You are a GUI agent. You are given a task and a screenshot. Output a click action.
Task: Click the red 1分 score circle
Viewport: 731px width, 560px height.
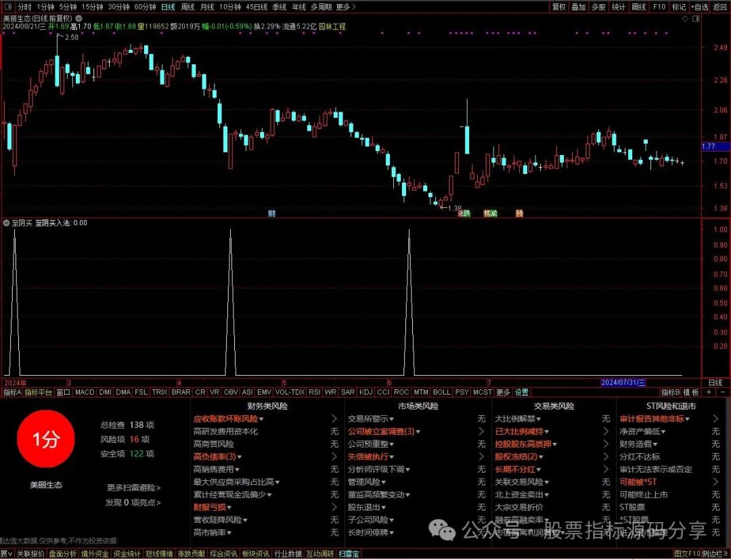(x=46, y=439)
